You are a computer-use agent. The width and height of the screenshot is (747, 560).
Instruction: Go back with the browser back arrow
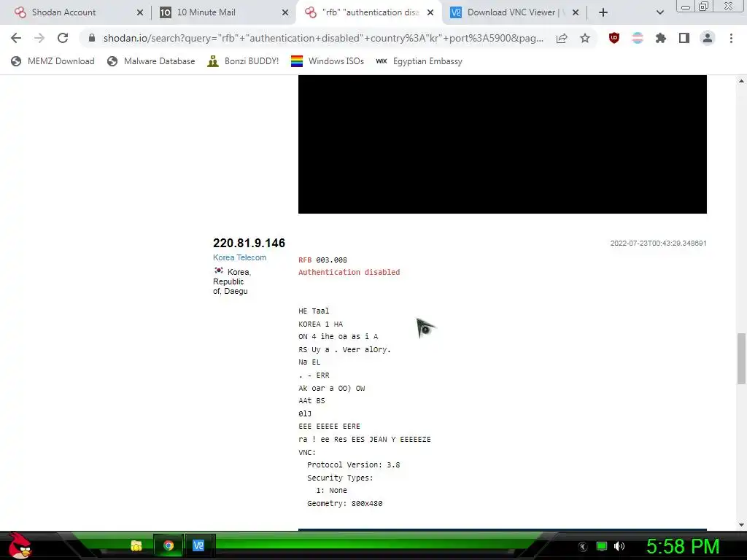(x=16, y=38)
